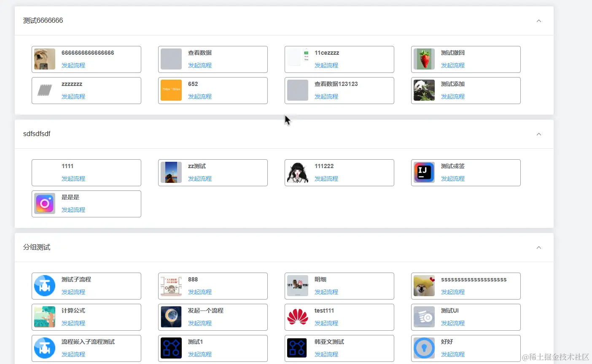Click 发起流程 link under 888
The height and width of the screenshot is (364, 592).
click(x=200, y=292)
